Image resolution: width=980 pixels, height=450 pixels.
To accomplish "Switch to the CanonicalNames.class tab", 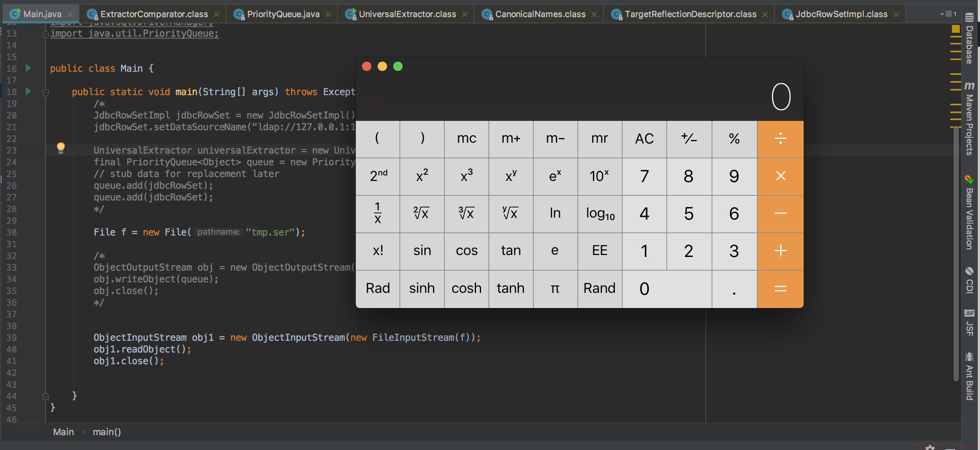I will point(540,14).
